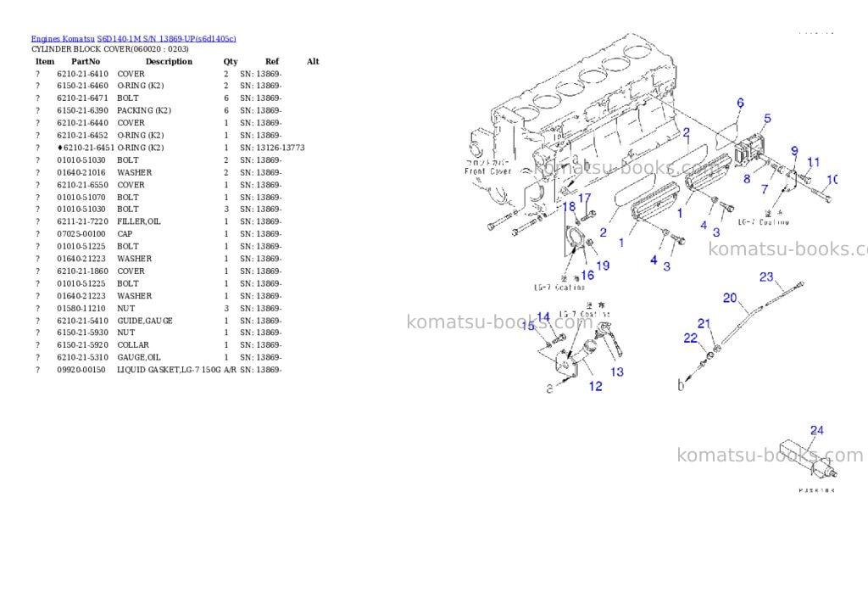Click callout number 9 in the diagram
The height and width of the screenshot is (615, 868).
(794, 151)
